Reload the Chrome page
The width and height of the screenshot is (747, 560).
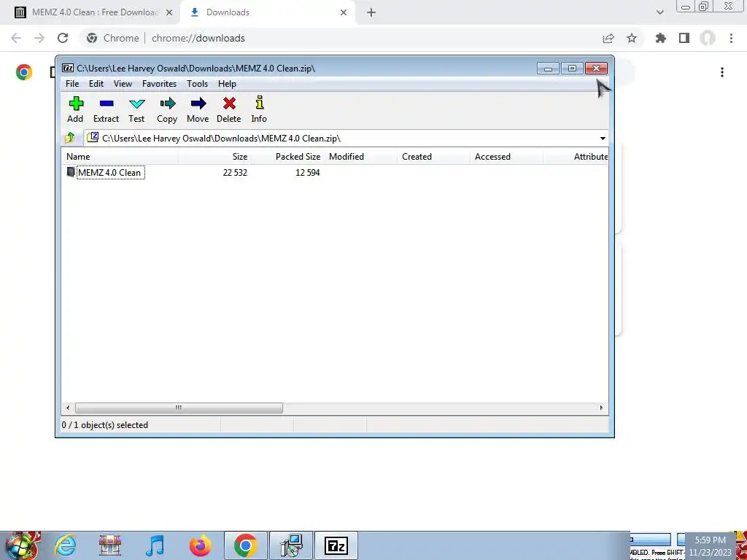pos(63,38)
